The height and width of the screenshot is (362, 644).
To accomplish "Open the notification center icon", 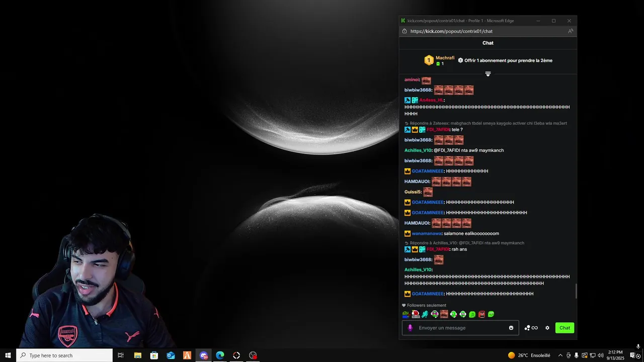I will click(633, 355).
